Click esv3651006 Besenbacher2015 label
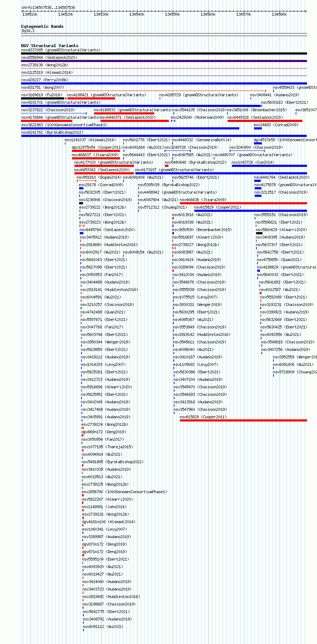This screenshot has width=317, height=644. [x=257, y=110]
